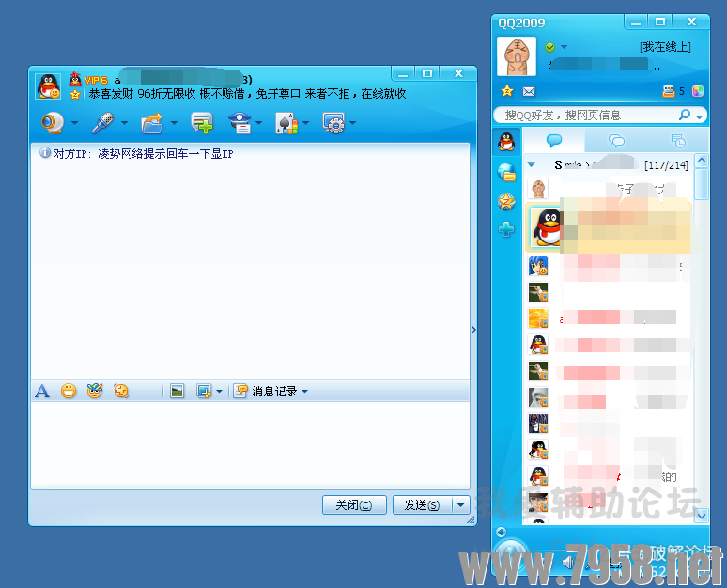Create a discussion group with the green plus chat icon
The width and height of the screenshot is (727, 588).
tap(202, 123)
